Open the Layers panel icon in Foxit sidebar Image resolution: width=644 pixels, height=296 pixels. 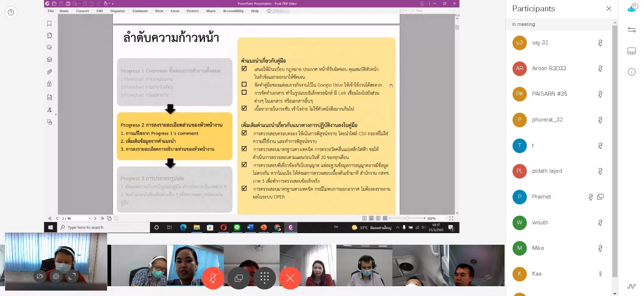coord(49,60)
